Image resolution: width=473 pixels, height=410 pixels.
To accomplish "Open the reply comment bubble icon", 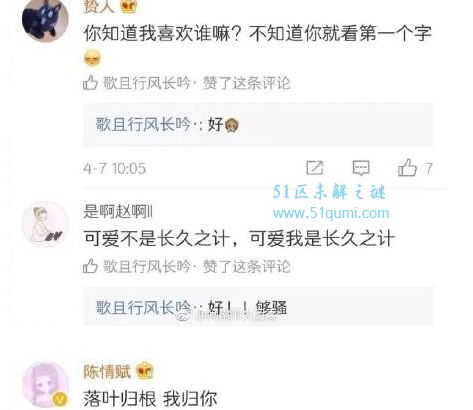I will click(x=361, y=168).
